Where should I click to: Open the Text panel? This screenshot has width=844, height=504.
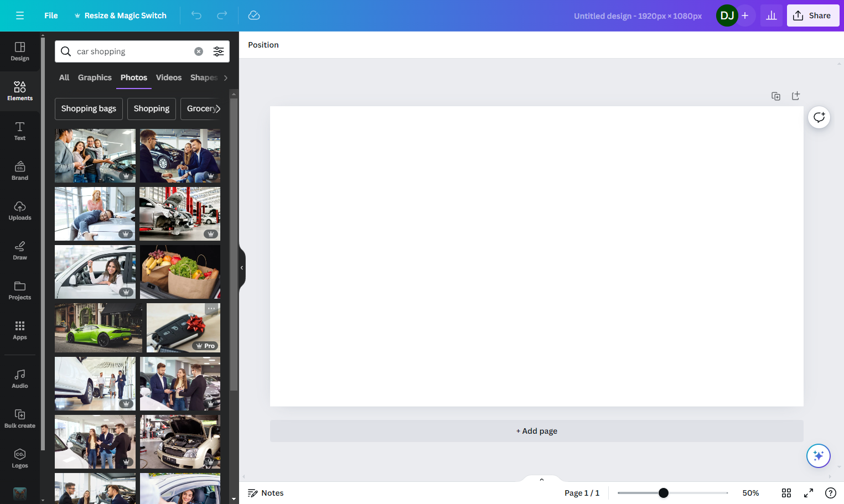click(x=20, y=131)
